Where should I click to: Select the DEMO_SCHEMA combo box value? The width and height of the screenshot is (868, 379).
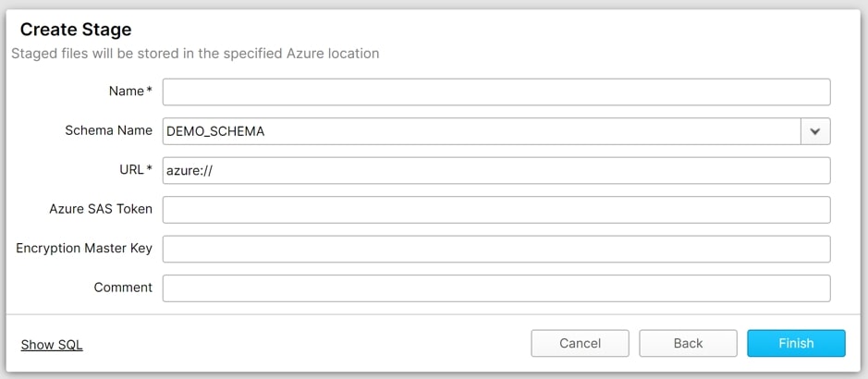point(482,131)
